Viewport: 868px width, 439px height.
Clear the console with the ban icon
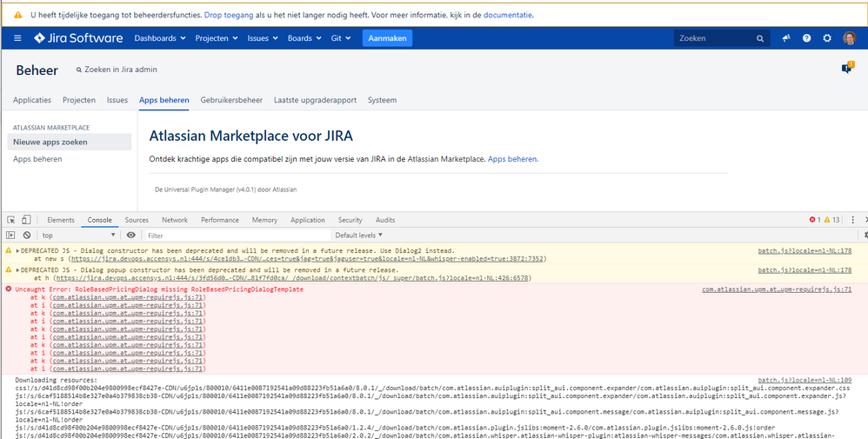(27, 236)
